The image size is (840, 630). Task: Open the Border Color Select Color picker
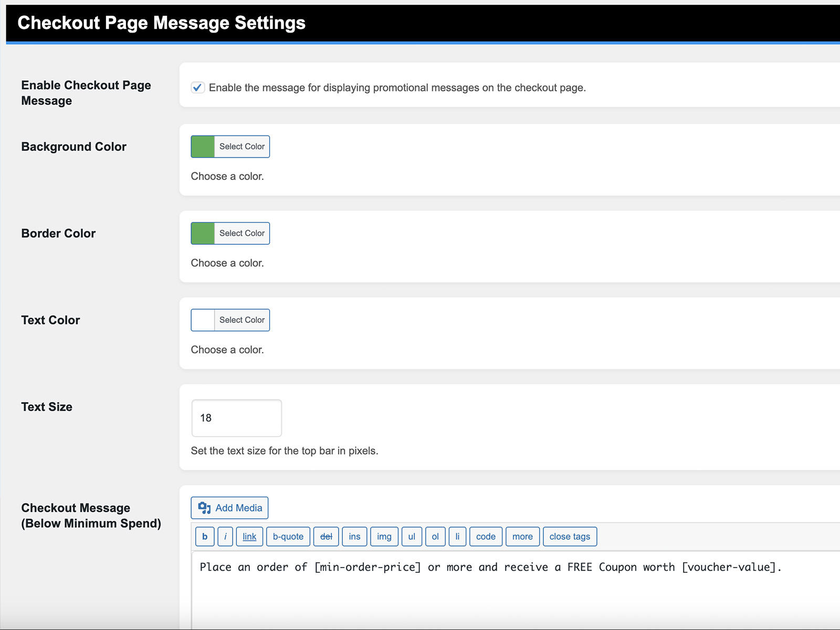point(241,234)
